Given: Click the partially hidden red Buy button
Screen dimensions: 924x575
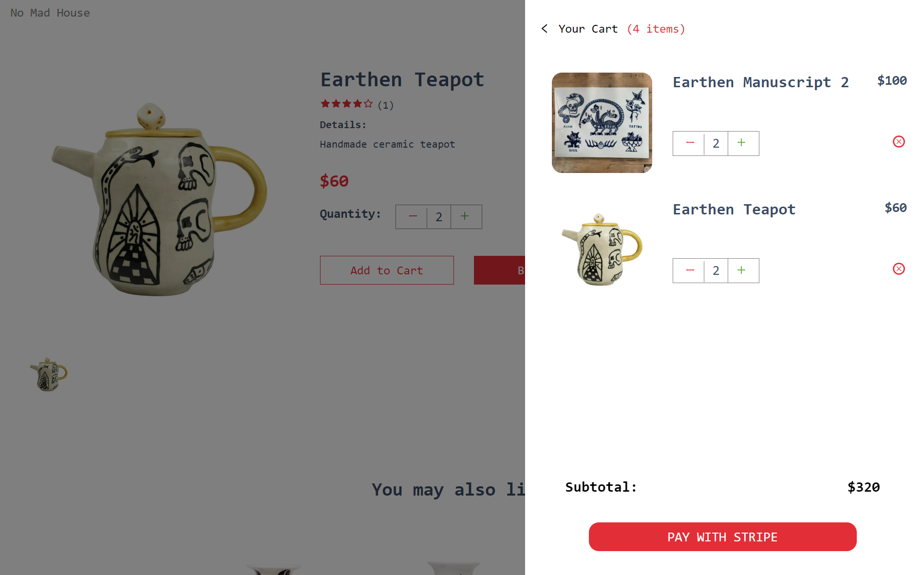Looking at the screenshot, I should click(499, 270).
